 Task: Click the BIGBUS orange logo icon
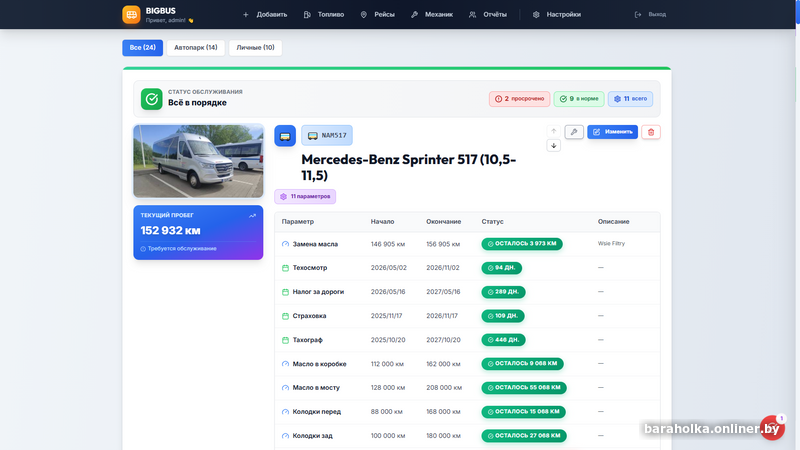tap(131, 14)
